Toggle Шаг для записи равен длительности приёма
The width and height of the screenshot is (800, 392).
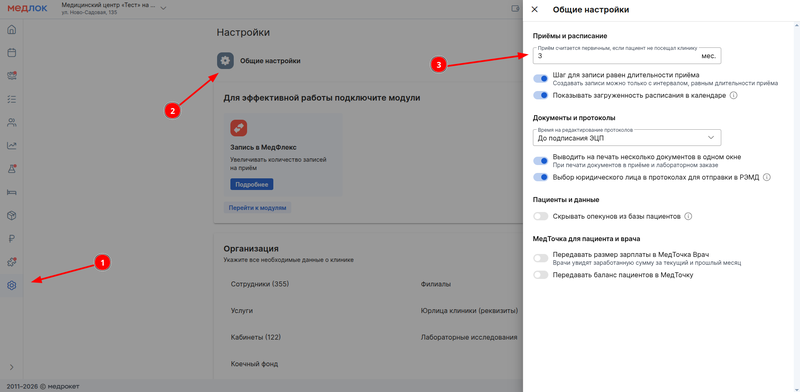click(x=540, y=79)
